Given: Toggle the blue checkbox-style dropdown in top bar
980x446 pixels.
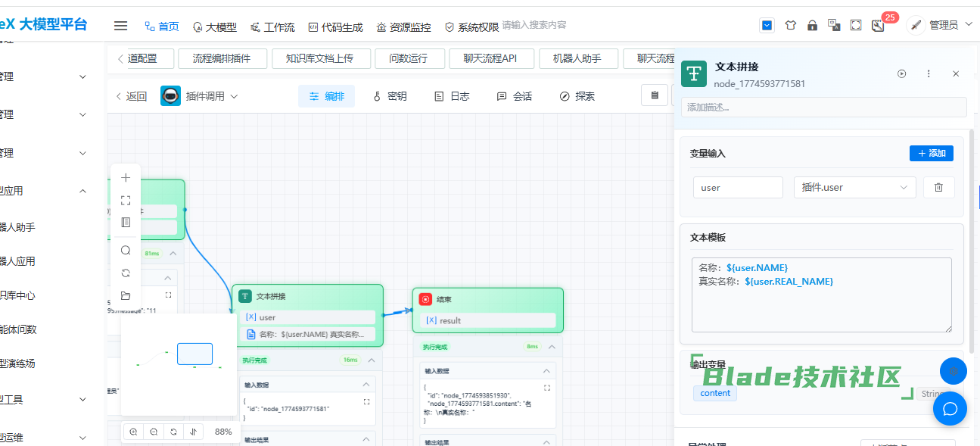Looking at the screenshot, I should pos(767,26).
